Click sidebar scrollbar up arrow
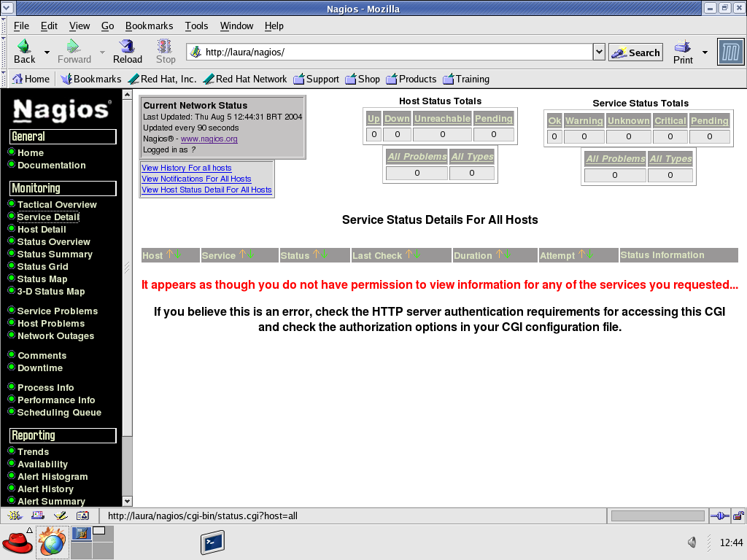This screenshot has width=747, height=560. (127, 94)
